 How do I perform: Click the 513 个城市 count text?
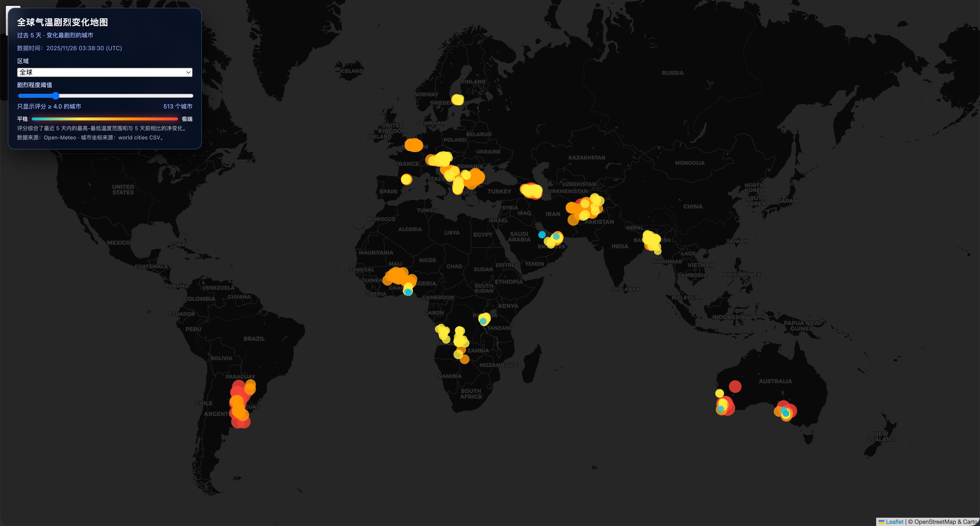[178, 107]
